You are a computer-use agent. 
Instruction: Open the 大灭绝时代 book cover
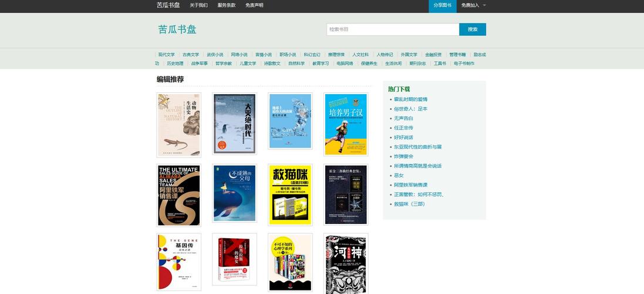(234, 123)
